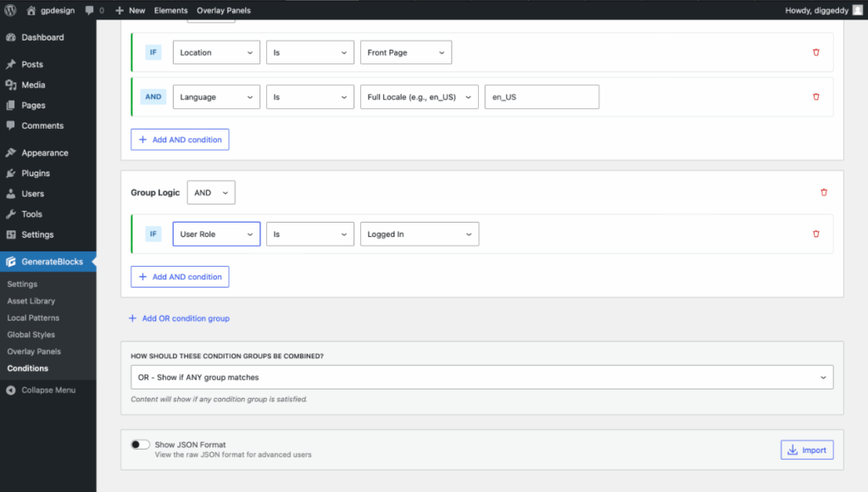Click the GenerateBlocks logo icon
868x492 pixels.
[10, 262]
